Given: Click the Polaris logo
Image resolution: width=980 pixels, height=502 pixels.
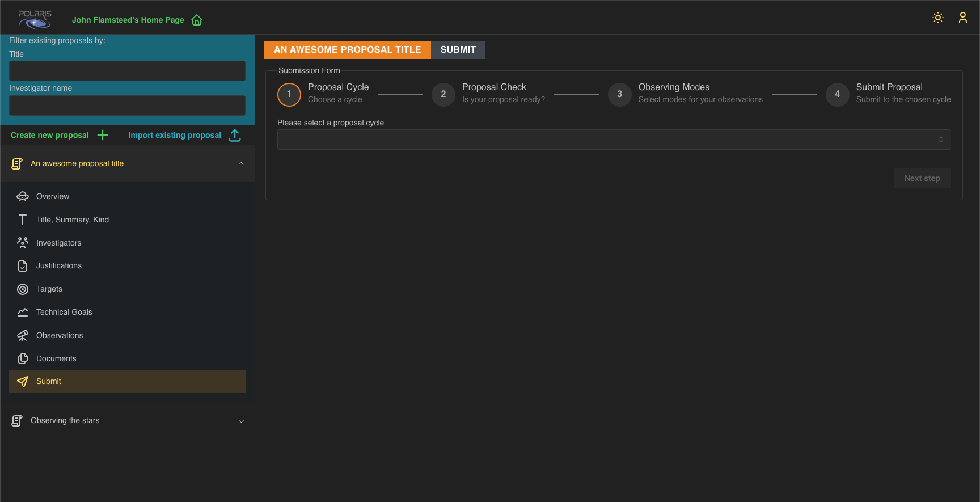Looking at the screenshot, I should [35, 19].
